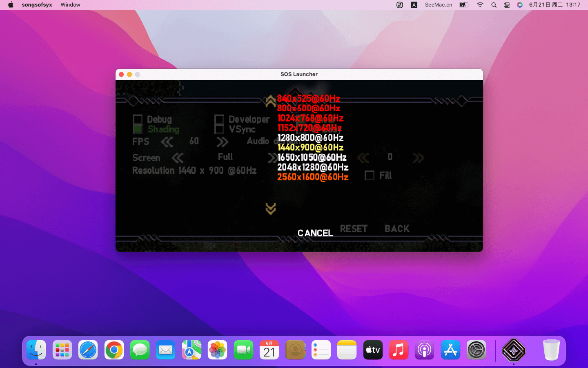588x368 pixels.
Task: Open Photos from the Dock
Action: pos(218,350)
